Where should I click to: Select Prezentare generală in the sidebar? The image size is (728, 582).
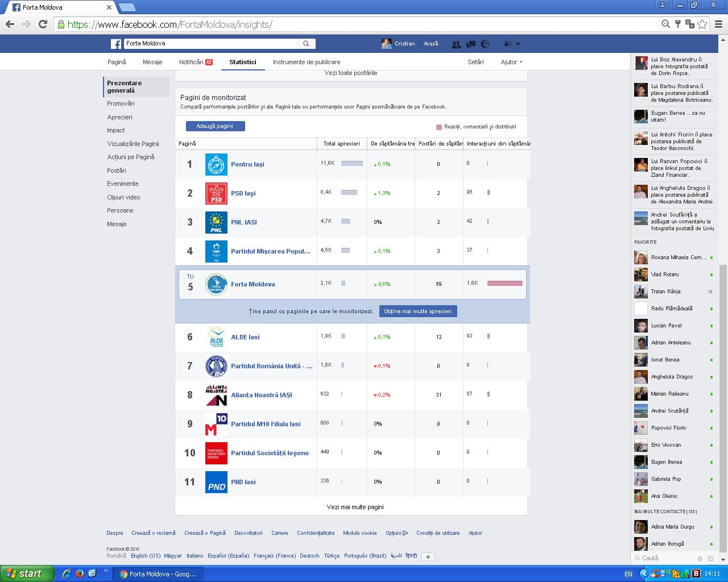point(136,86)
